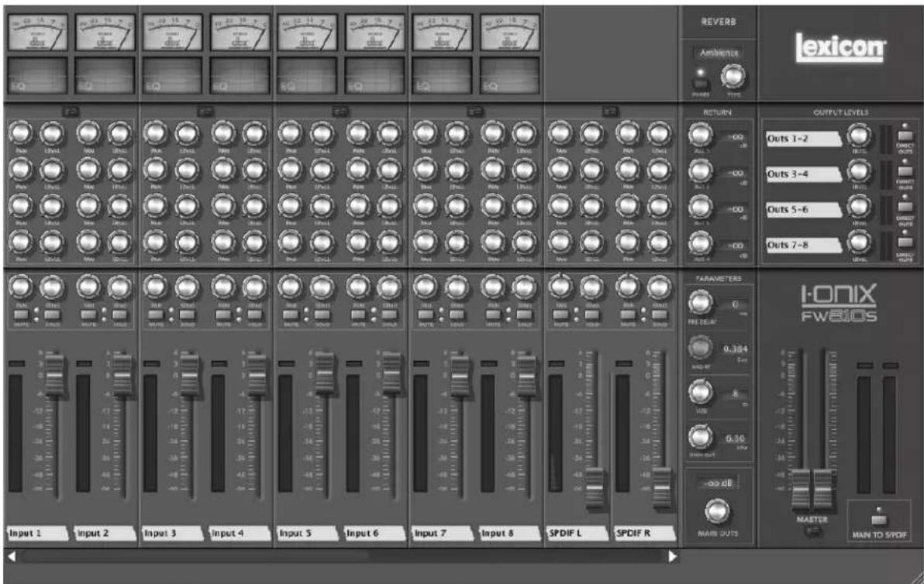Select the Outs 5-6 output label

tap(803, 210)
